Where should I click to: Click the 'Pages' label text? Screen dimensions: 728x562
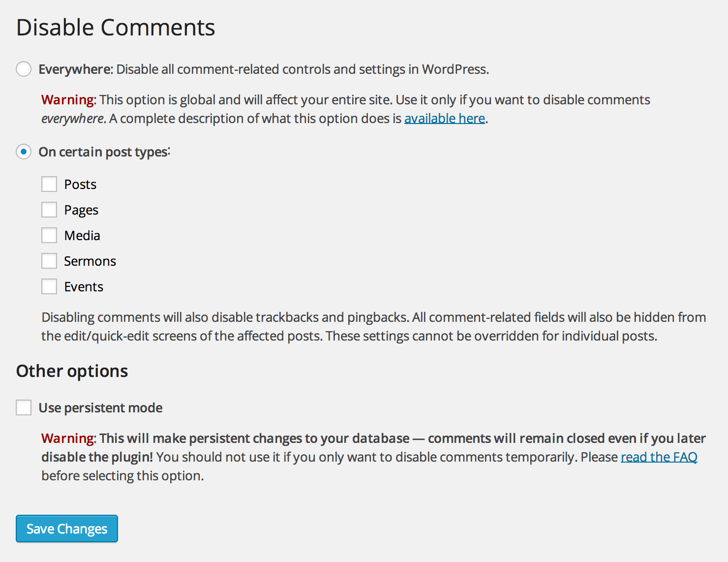(x=81, y=210)
